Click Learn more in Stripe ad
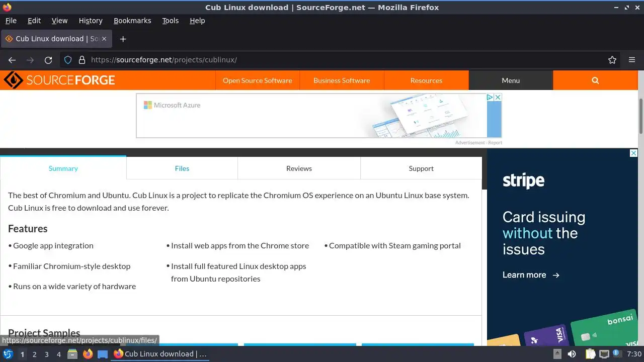644x362 pixels. (531, 275)
